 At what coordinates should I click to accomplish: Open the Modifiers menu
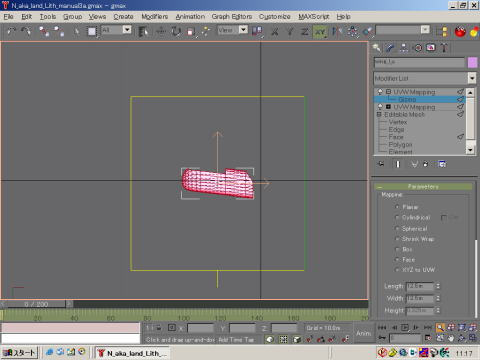click(x=154, y=16)
